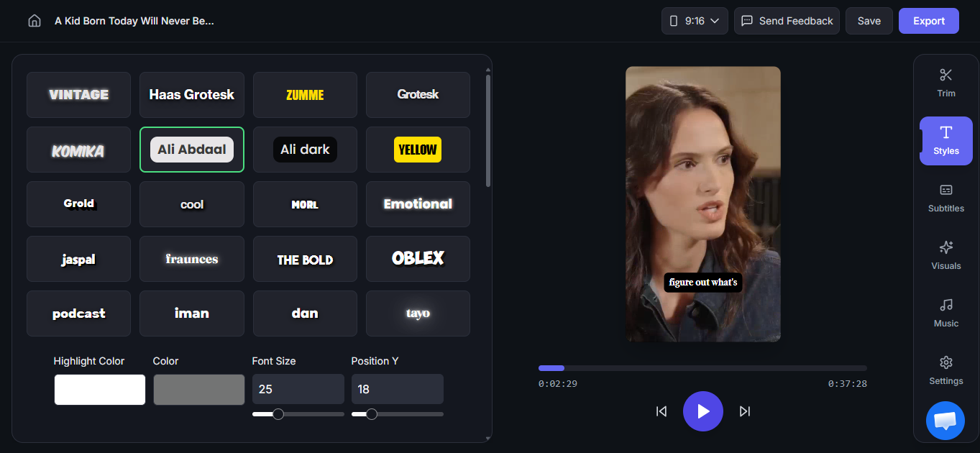Select the Ali Abdaal caption style
This screenshot has height=453, width=980.
point(192,150)
